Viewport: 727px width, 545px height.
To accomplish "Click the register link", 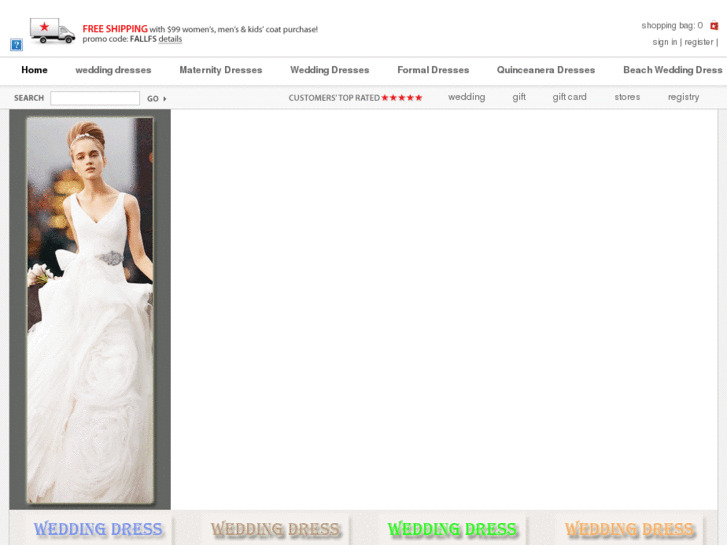I will coord(699,42).
